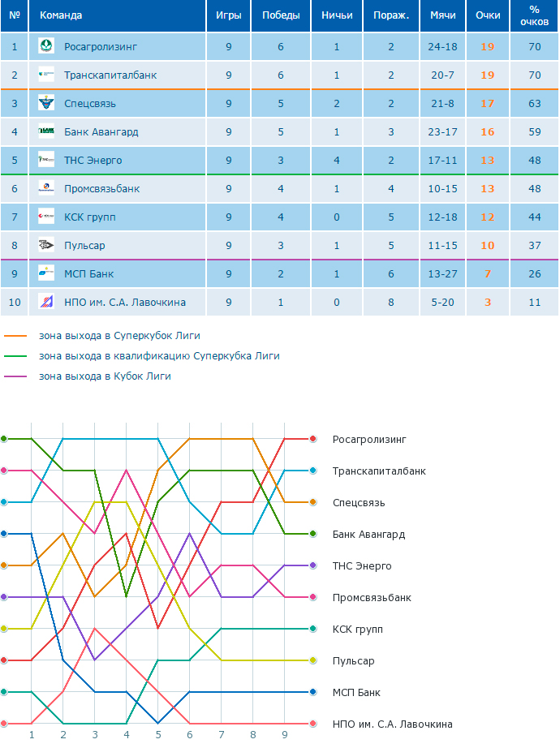Click the ТНС Энерго chart legend label

(362, 565)
